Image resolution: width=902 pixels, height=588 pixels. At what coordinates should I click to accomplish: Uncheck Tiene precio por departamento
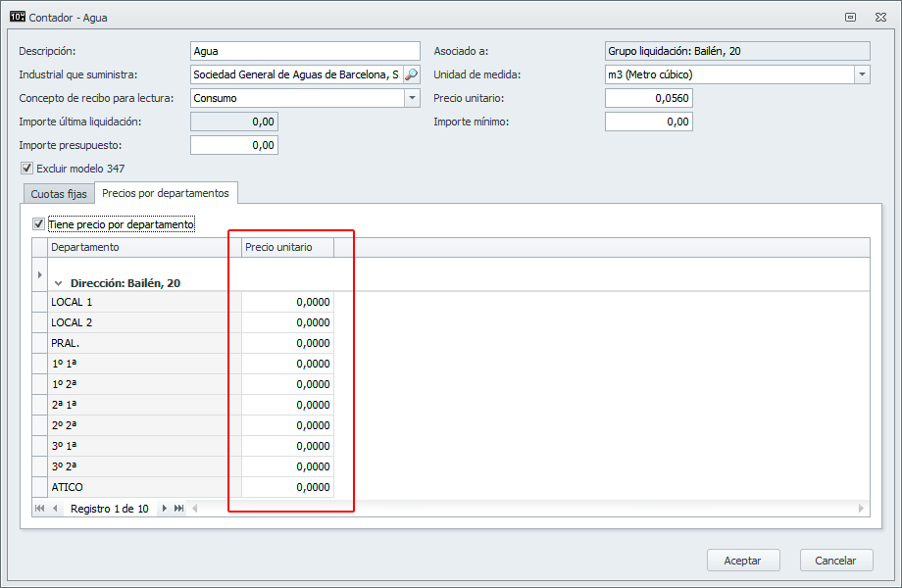pyautogui.click(x=39, y=224)
